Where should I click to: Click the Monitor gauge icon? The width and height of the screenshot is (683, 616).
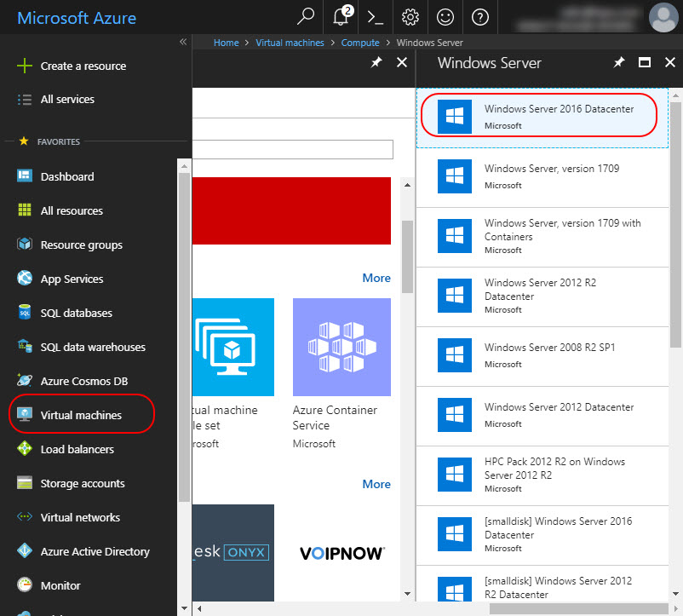pos(25,584)
